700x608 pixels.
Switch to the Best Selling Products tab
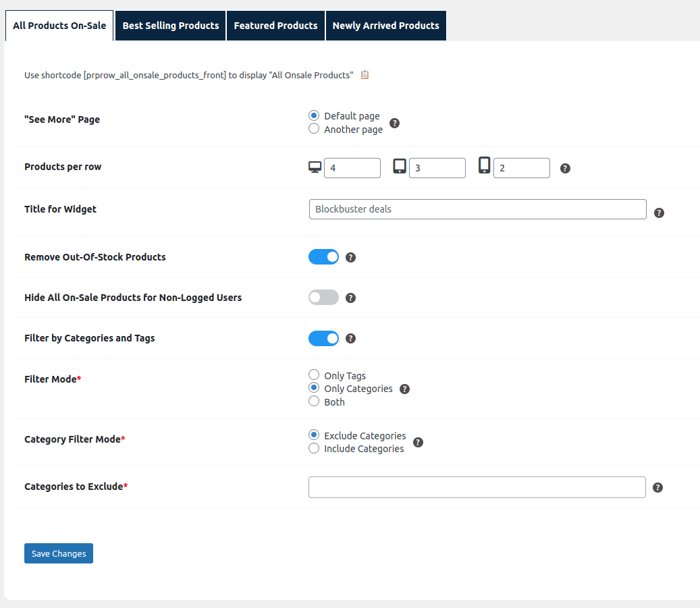tap(169, 25)
